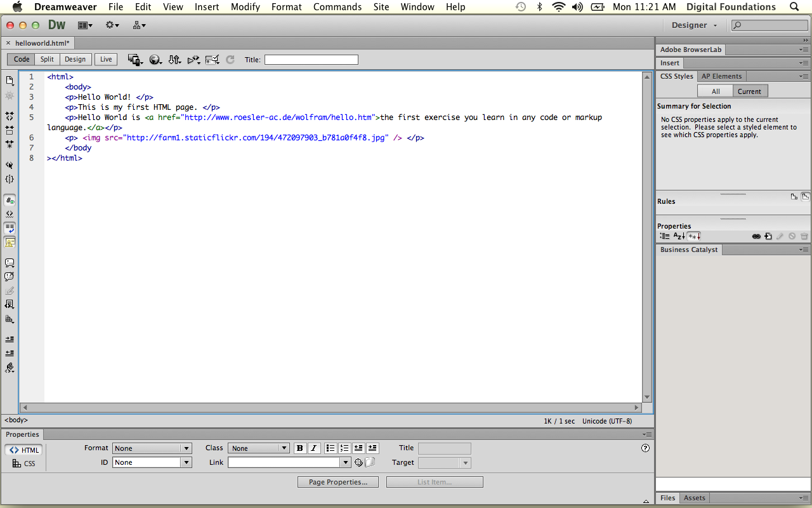
Task: Click the Italic button in Properties
Action: [314, 448]
